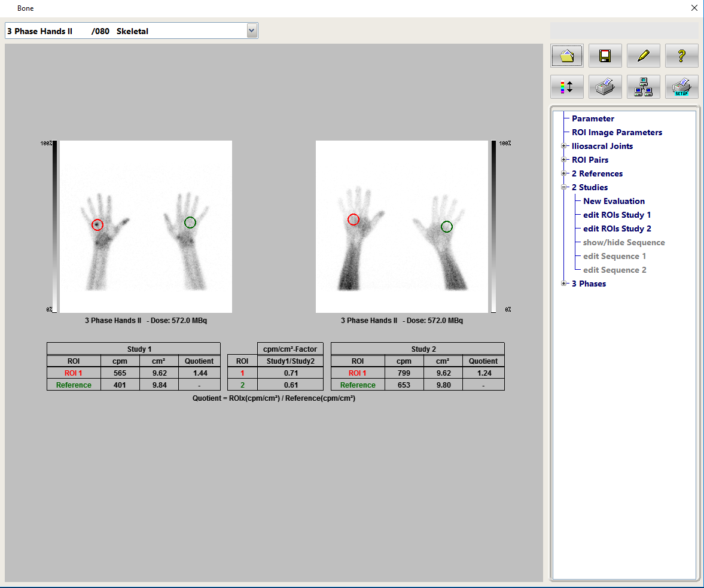Click the network computers icon
The image size is (704, 588).
tap(643, 87)
